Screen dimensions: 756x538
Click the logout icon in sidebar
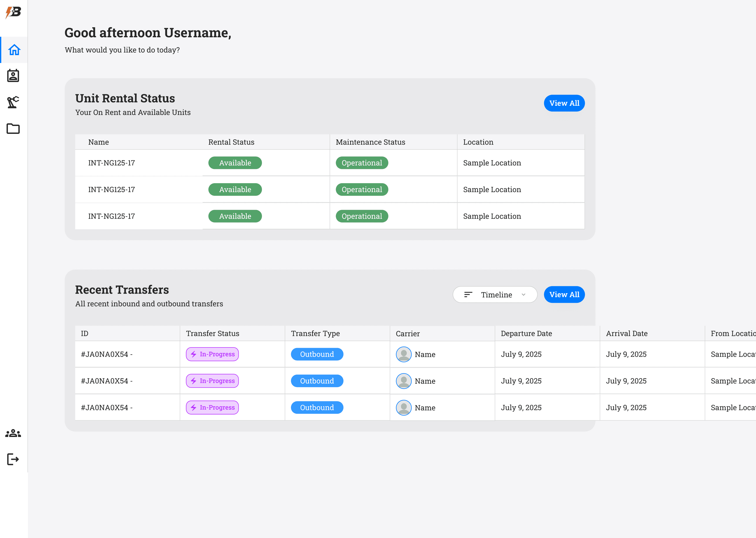[x=13, y=459]
